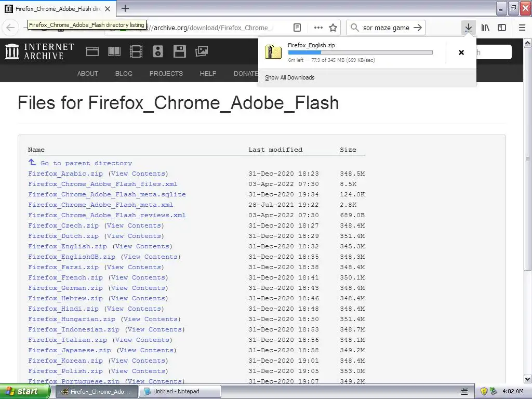View Contents of Firefox_Dutch.zip
Screen dimensions: 532x399
pyautogui.click(x=134, y=236)
